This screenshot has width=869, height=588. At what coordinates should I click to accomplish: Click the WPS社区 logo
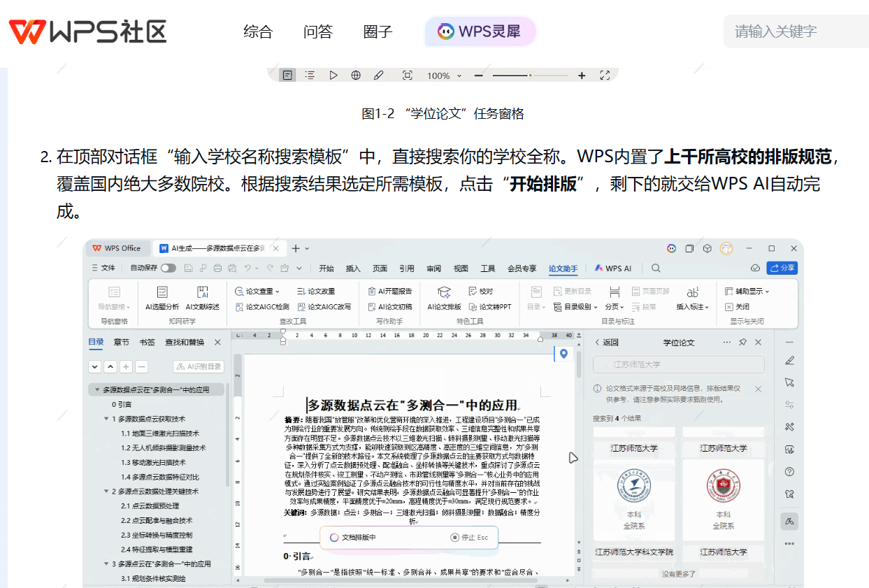tap(87, 31)
